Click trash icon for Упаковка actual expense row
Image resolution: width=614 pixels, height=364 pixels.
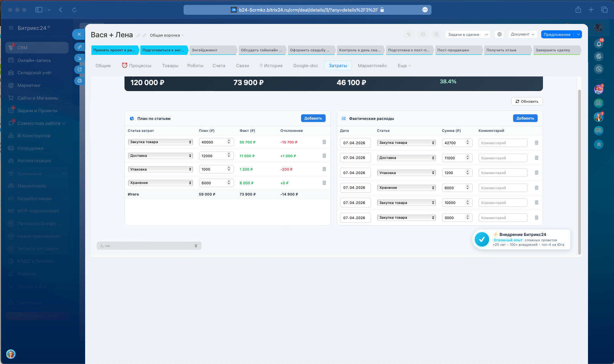pyautogui.click(x=537, y=173)
